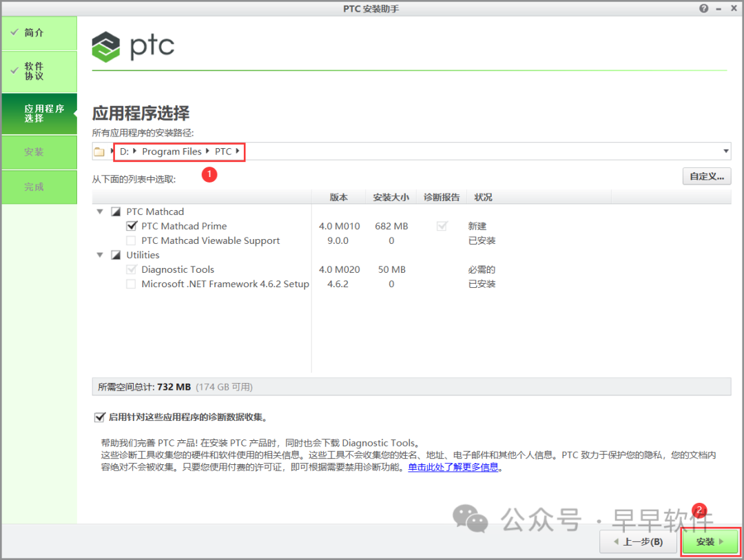
Task: Minimize the PTC 安装助手 window
Action: point(719,8)
